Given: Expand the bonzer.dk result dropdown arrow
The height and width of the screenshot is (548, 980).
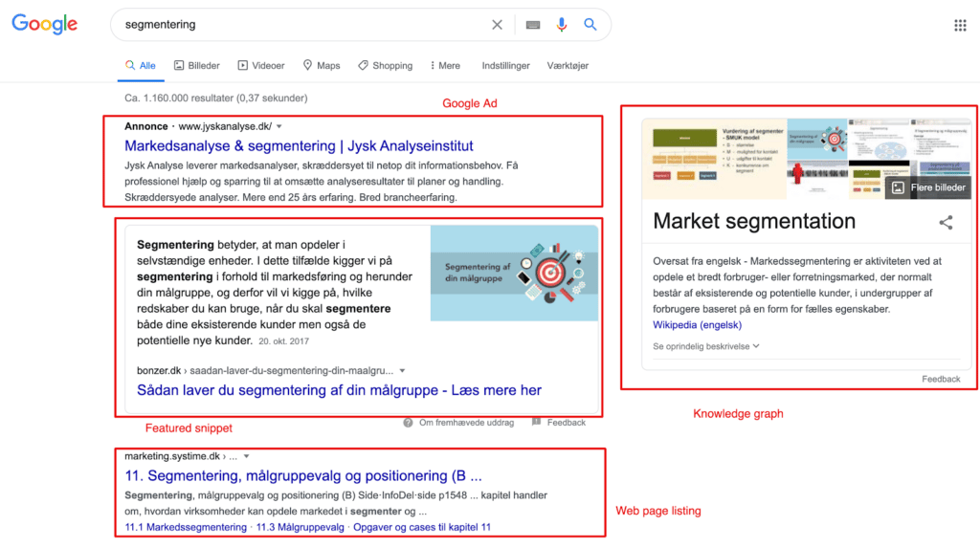Looking at the screenshot, I should pyautogui.click(x=403, y=370).
